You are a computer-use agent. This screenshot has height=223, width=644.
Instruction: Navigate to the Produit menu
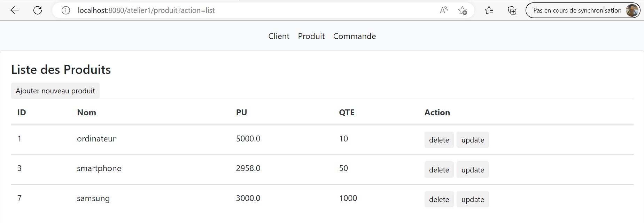[311, 36]
